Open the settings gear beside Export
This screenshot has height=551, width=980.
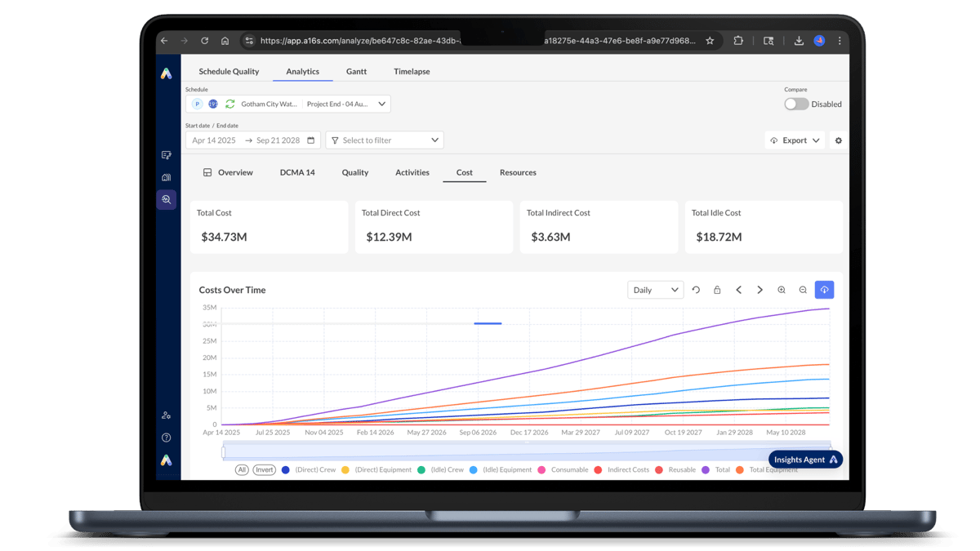(x=838, y=140)
